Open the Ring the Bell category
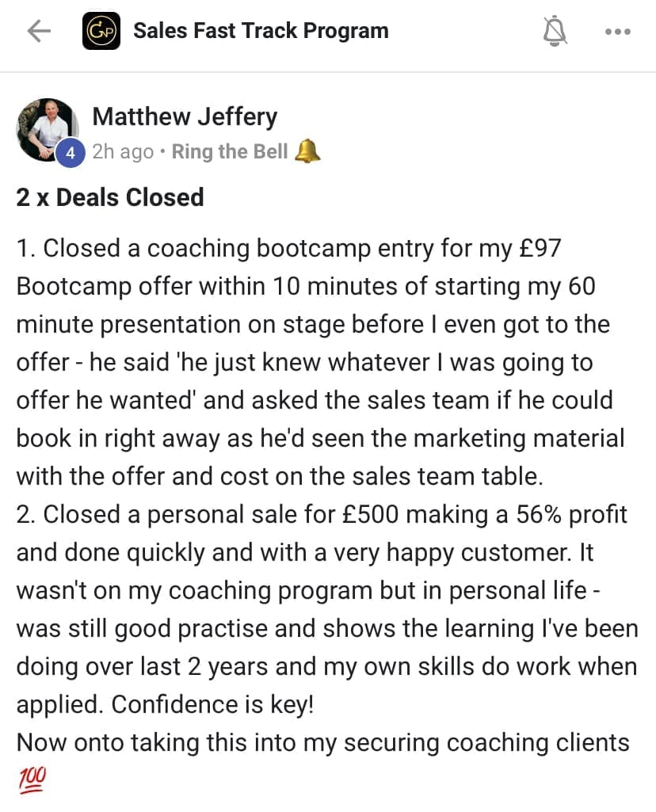 click(x=230, y=151)
